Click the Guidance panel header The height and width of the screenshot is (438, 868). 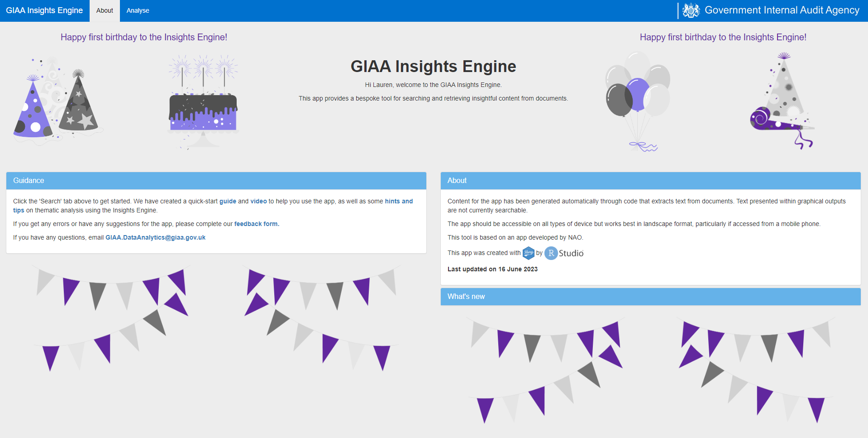(x=216, y=181)
